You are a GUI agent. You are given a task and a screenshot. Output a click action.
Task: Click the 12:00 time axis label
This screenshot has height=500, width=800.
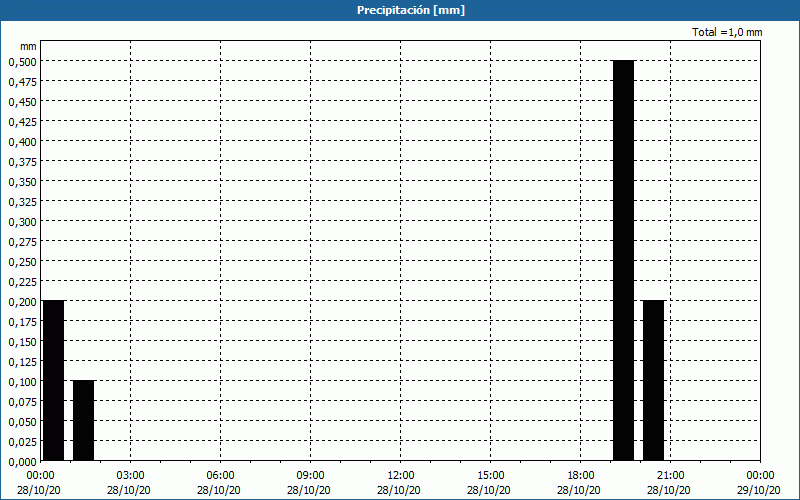(x=401, y=476)
